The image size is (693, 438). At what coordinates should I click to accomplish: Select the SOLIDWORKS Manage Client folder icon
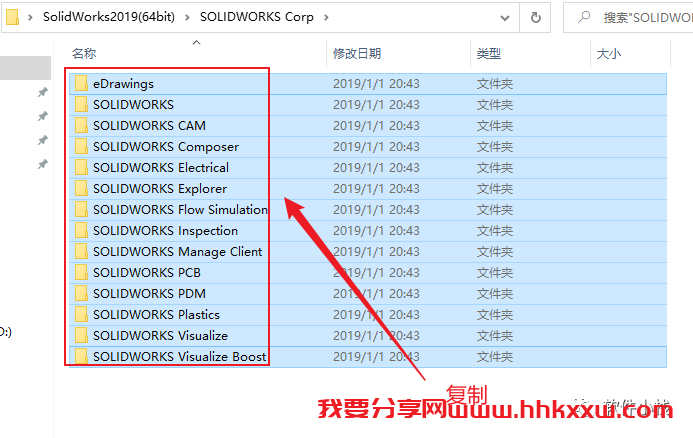[81, 251]
